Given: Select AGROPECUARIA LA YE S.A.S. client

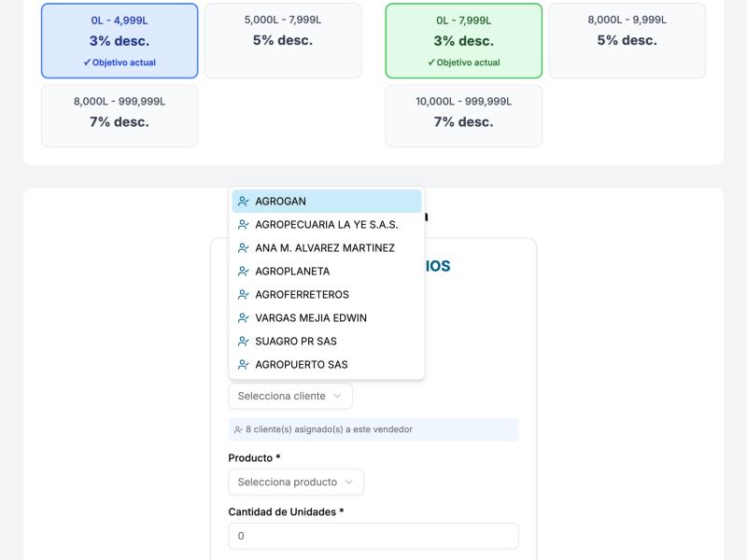Looking at the screenshot, I should click(326, 224).
